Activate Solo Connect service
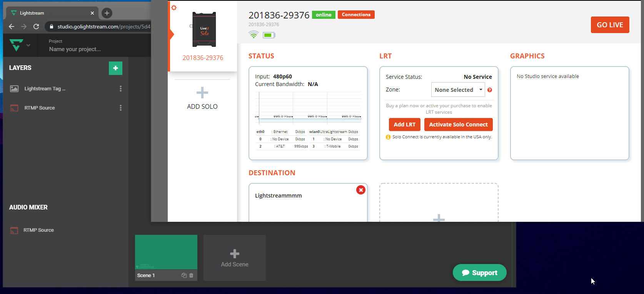This screenshot has width=644, height=294. [x=459, y=125]
